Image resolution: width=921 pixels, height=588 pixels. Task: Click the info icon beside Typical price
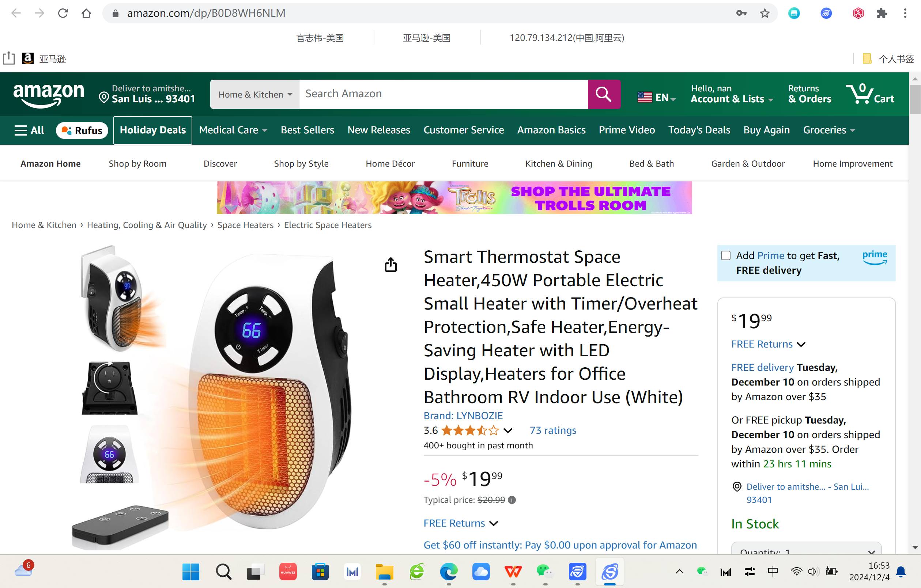click(x=512, y=500)
